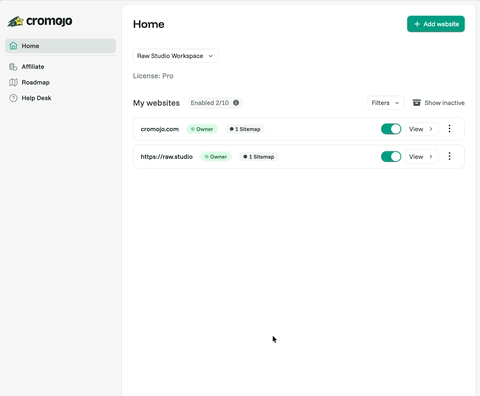The height and width of the screenshot is (396, 480).
Task: Click the Home house icon in sidebar
Action: click(x=13, y=46)
